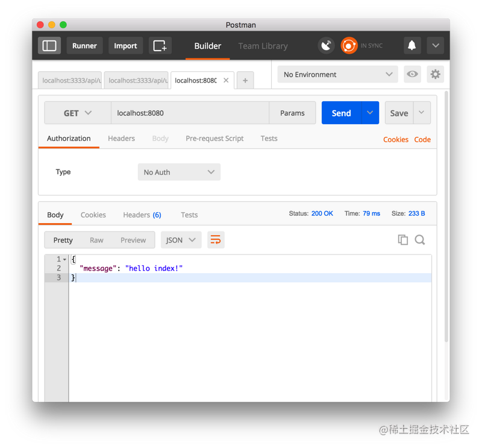Open the Params editor
The height and width of the screenshot is (448, 482).
click(292, 113)
